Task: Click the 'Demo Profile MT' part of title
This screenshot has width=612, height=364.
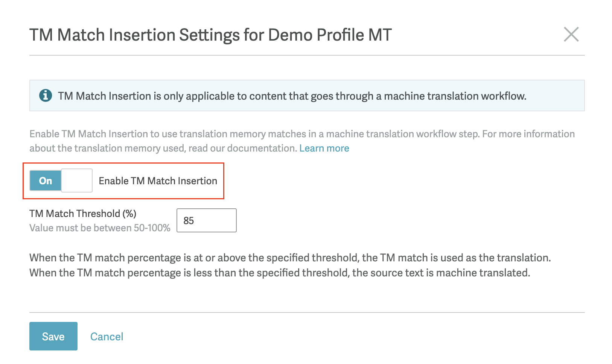Action: click(330, 35)
